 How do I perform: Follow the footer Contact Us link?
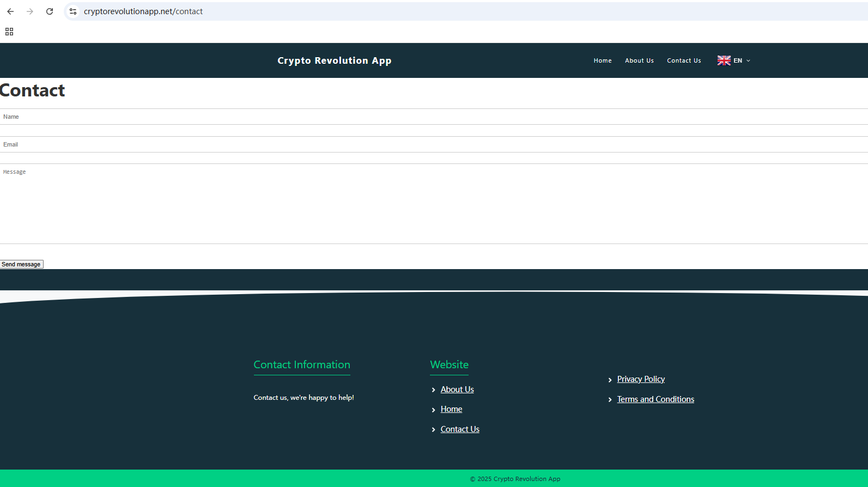point(460,429)
